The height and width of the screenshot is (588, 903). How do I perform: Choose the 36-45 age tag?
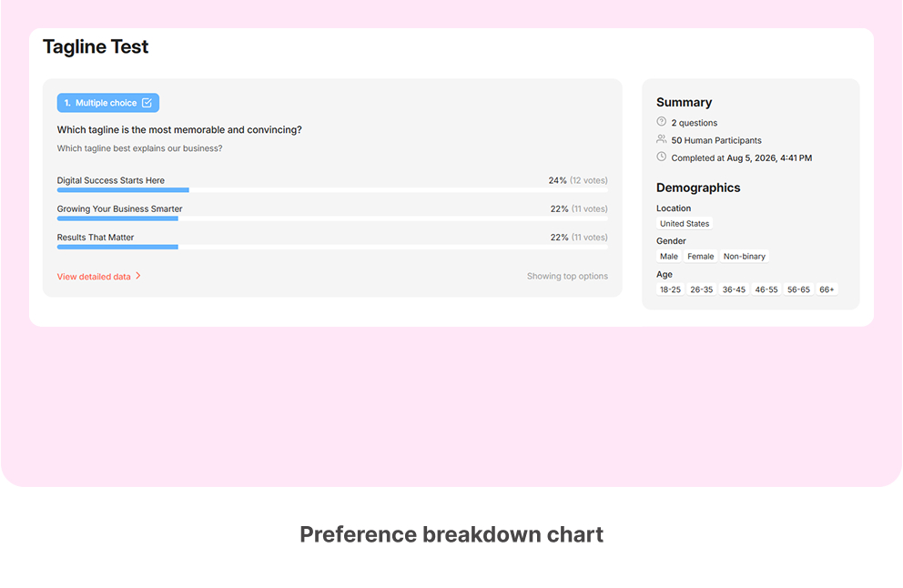tap(734, 289)
